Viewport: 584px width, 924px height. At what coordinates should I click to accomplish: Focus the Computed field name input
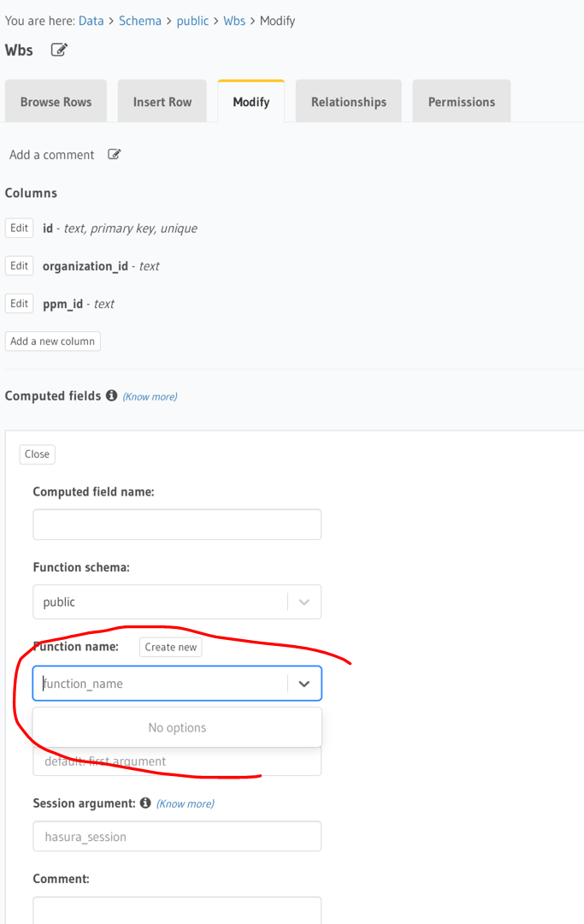[177, 524]
